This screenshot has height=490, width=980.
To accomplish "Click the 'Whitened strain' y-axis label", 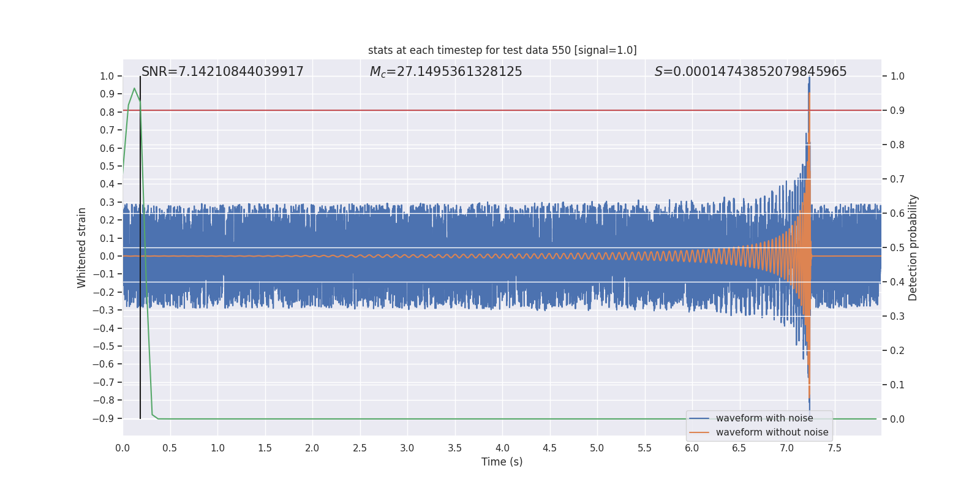I will pyautogui.click(x=82, y=247).
